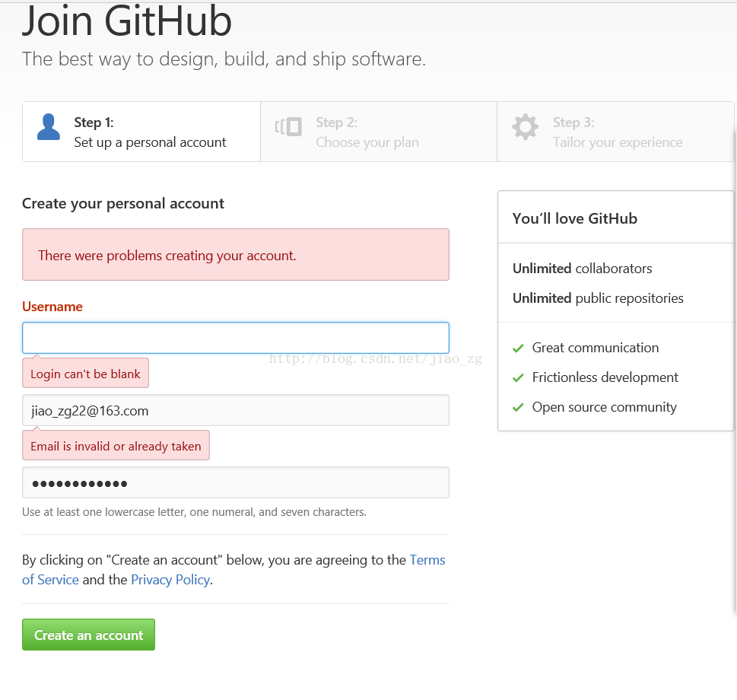Click the 'Unlimited public repositories' text
The image size is (737, 700).
pyautogui.click(x=598, y=298)
